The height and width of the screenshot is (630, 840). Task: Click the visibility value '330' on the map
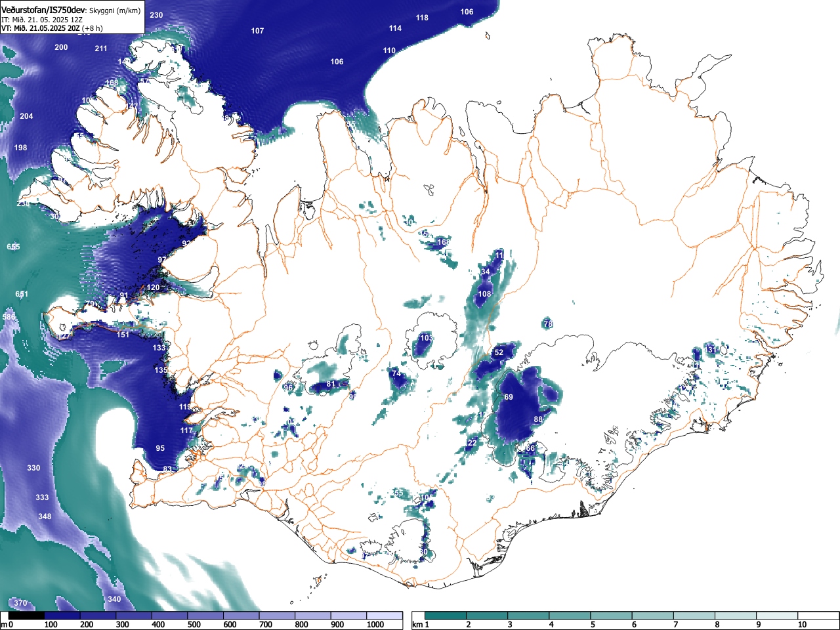[33, 468]
